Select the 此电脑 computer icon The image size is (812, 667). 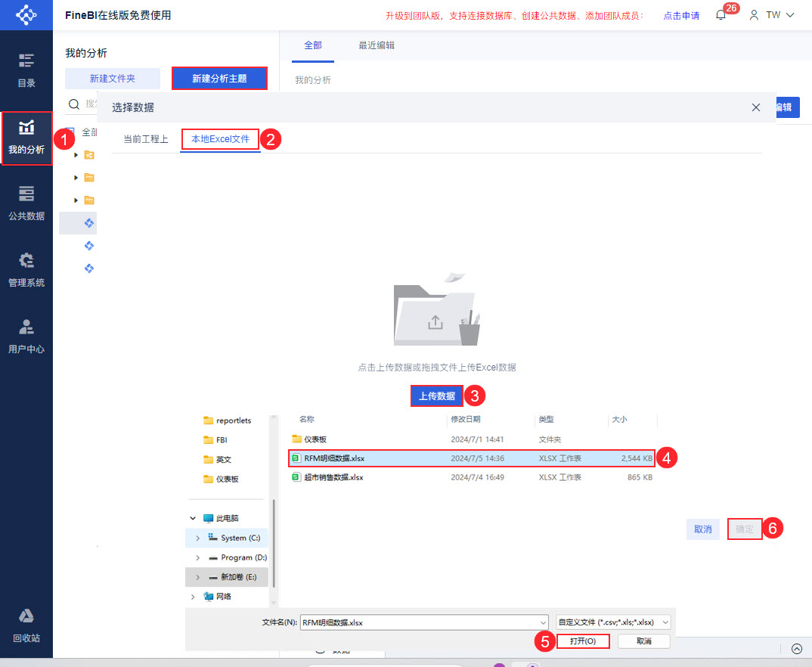pyautogui.click(x=208, y=518)
